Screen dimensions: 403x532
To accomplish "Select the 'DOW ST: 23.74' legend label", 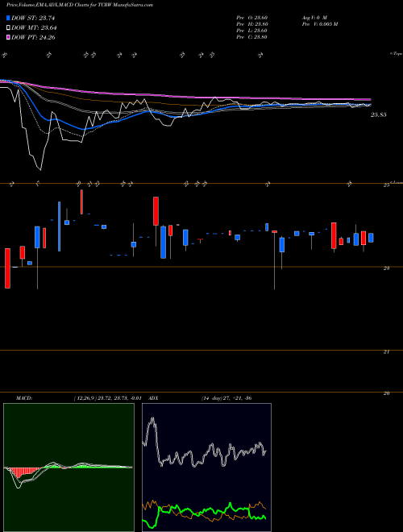I will point(33,18).
